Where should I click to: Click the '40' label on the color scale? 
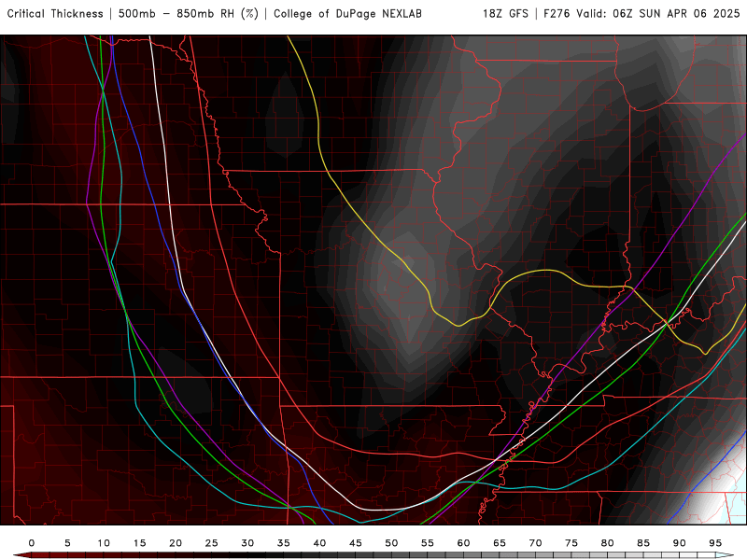319,543
